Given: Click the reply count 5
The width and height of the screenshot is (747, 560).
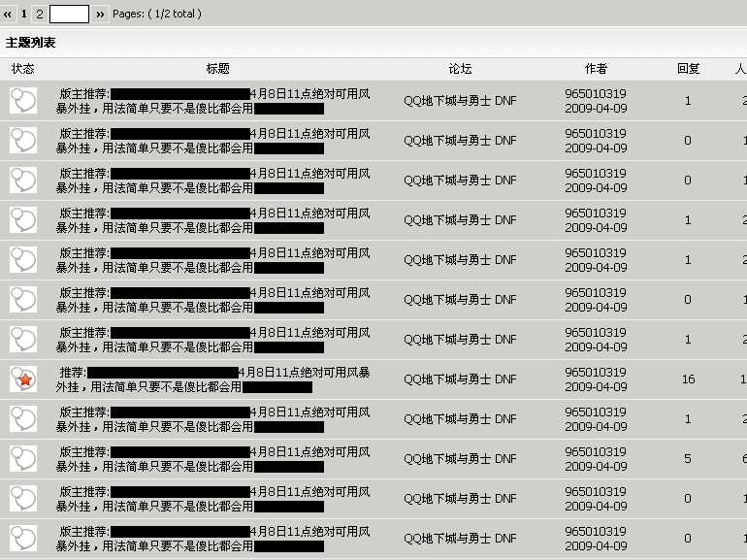Looking at the screenshot, I should [688, 459].
